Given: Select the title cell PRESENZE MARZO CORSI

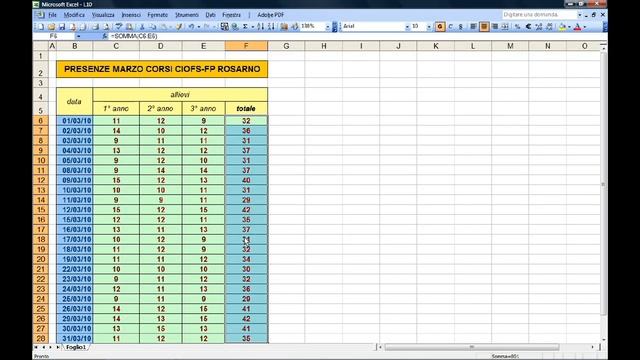Looking at the screenshot, I should coord(162,69).
